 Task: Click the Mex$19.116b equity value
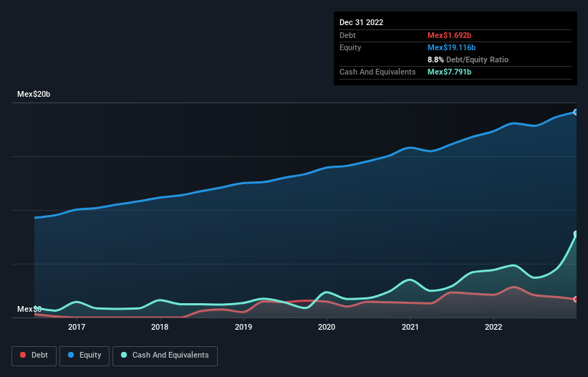(x=451, y=47)
